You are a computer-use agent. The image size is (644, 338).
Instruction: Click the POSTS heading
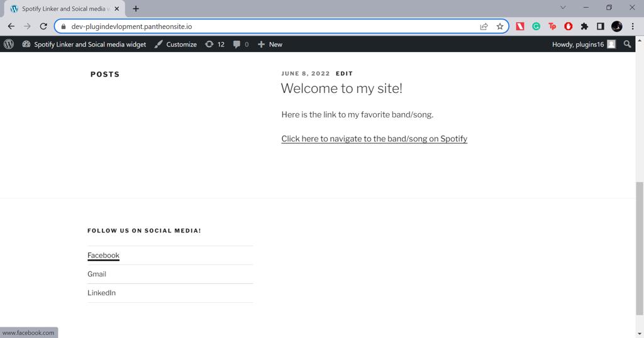105,74
